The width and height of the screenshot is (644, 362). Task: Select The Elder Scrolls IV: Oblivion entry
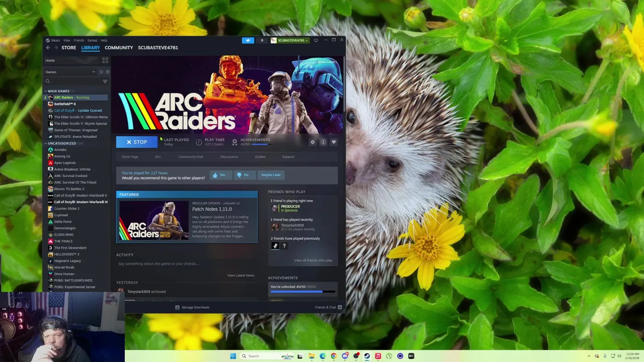pos(75,117)
